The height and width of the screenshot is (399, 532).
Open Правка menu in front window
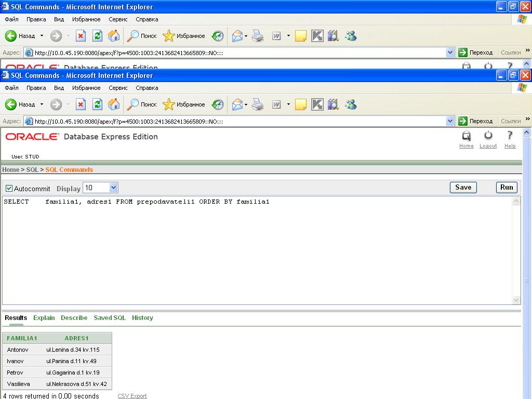[x=36, y=88]
